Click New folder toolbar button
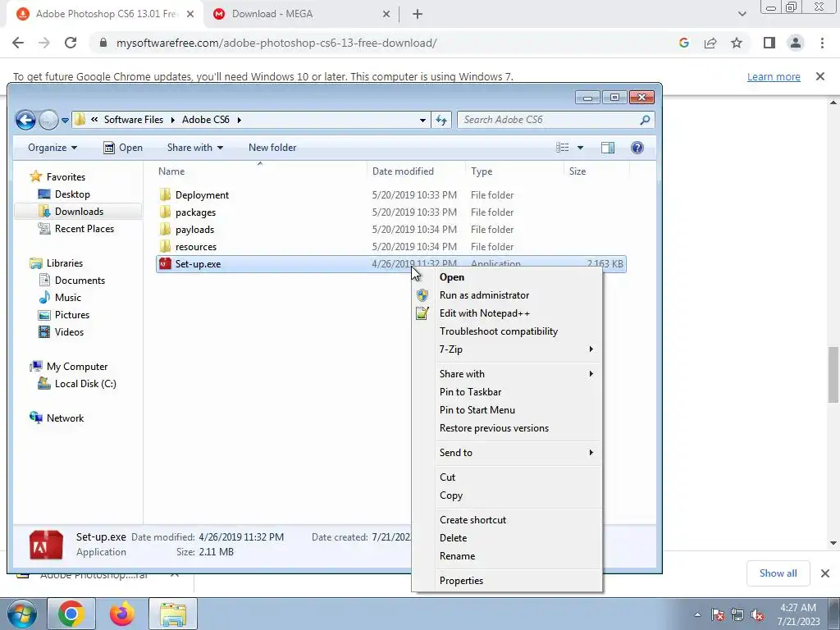 (272, 148)
